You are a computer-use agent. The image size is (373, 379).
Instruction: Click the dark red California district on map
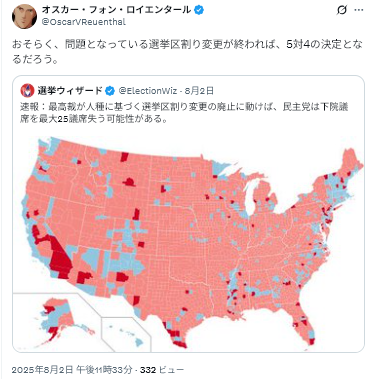click(59, 258)
